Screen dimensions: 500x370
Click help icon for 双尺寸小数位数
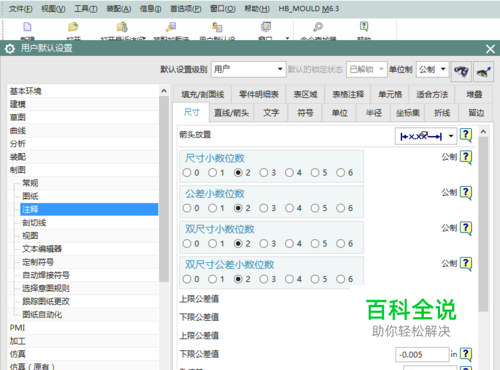[466, 229]
